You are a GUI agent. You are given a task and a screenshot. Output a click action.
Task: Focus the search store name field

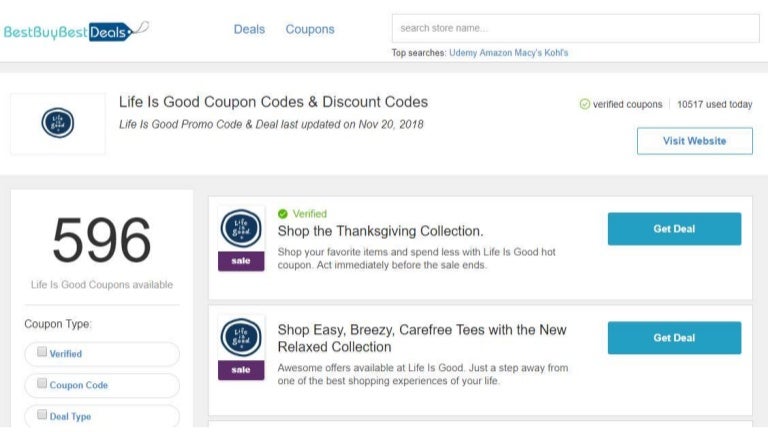click(576, 28)
